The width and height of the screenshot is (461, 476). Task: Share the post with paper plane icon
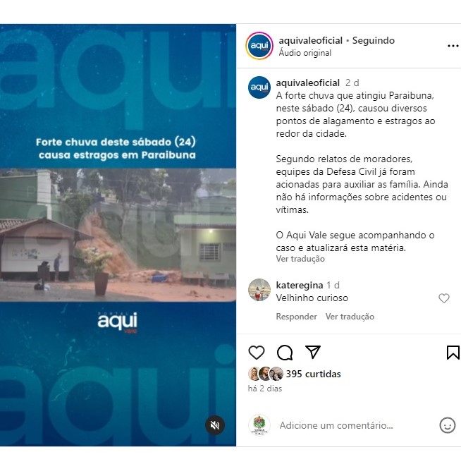point(313,352)
